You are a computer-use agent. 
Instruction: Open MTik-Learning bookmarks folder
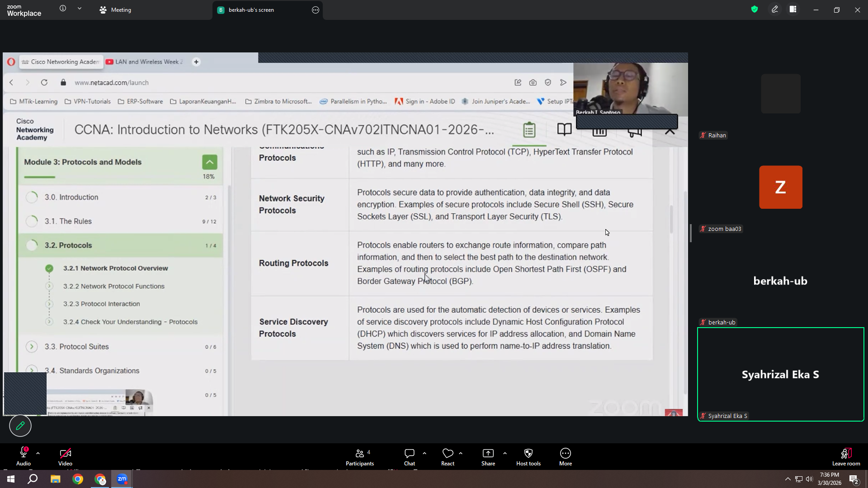[x=34, y=102]
